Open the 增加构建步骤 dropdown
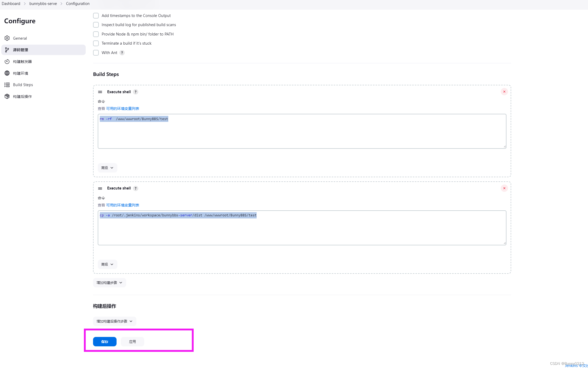Screen dimensions: 588x368 109,283
